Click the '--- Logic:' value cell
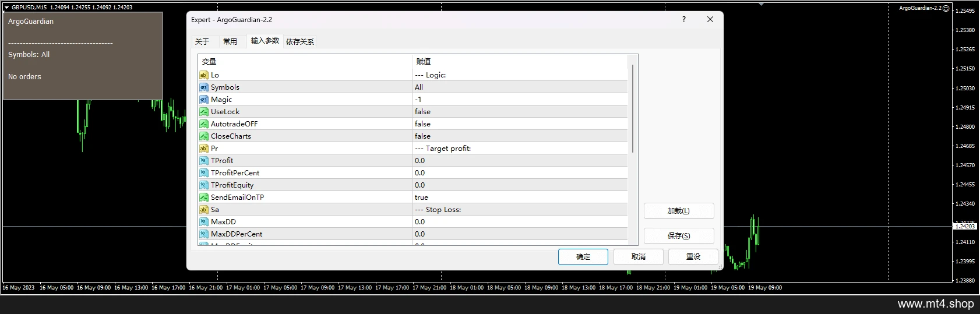Screen dimensions: 980x314 pyautogui.click(x=520, y=75)
